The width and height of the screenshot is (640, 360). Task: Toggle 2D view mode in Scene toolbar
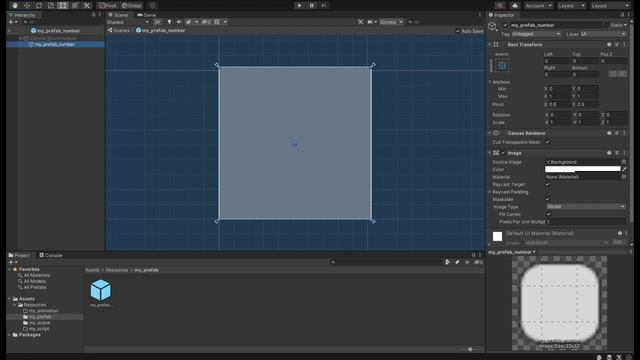158,22
